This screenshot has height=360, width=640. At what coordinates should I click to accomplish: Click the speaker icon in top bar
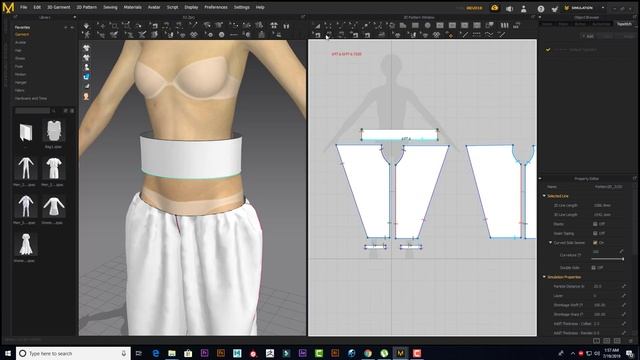[x=509, y=8]
